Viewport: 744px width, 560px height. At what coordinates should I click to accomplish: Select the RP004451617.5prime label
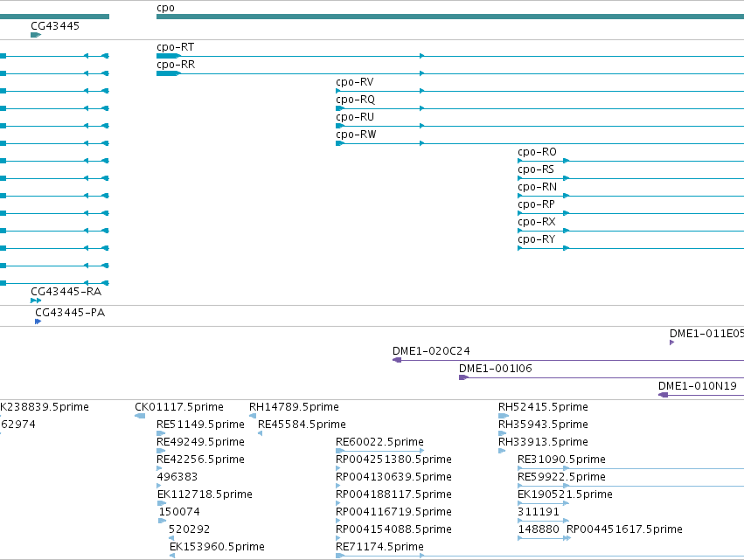coord(625,529)
